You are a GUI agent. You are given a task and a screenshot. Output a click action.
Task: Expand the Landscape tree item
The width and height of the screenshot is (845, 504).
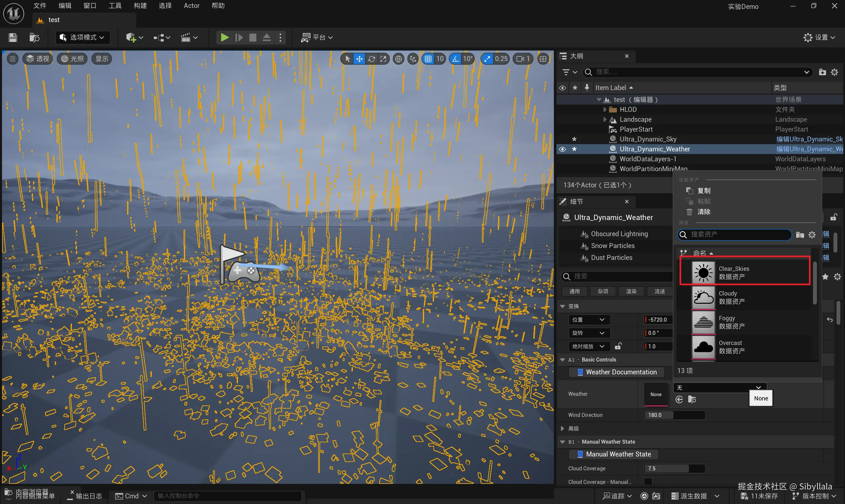pos(605,119)
